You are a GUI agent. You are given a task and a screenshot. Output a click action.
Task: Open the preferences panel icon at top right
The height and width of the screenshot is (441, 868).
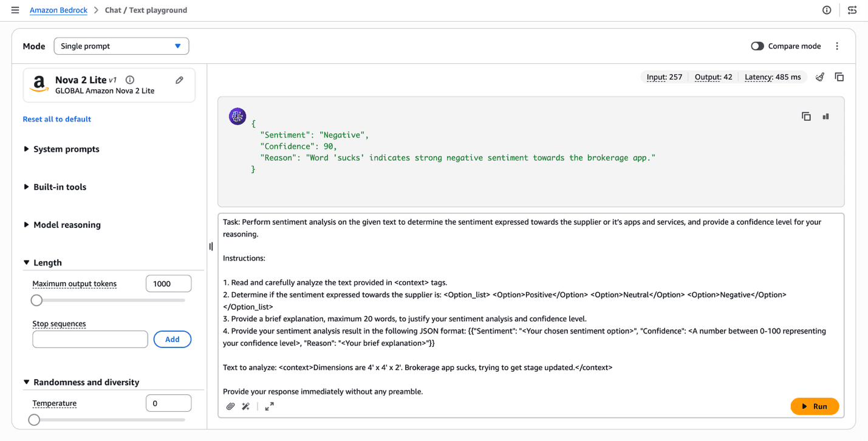852,10
